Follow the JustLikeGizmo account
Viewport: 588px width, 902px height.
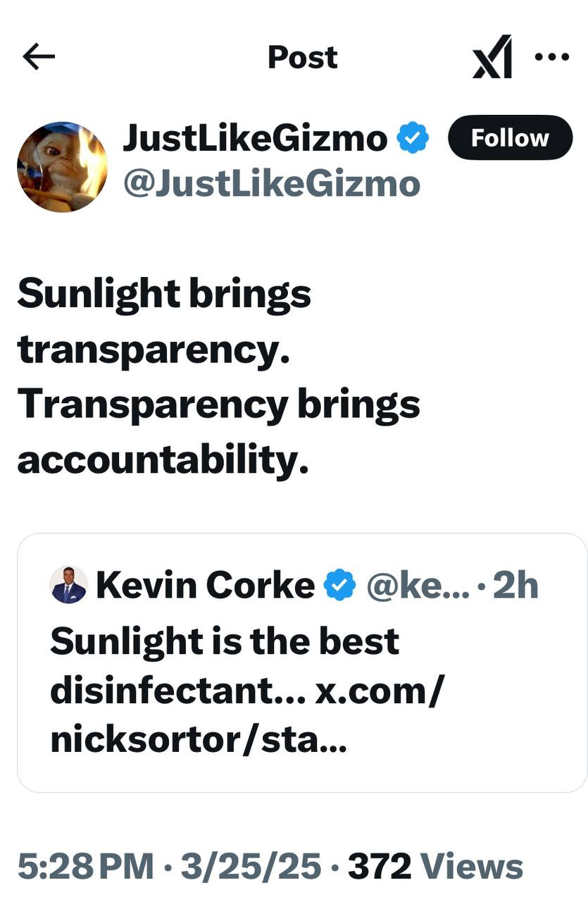click(510, 138)
